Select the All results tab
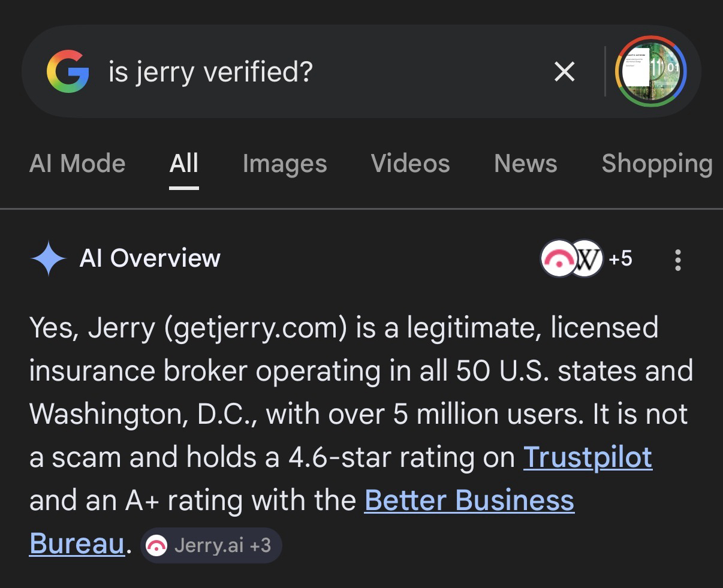Screen dimensions: 723x588 [x=183, y=164]
